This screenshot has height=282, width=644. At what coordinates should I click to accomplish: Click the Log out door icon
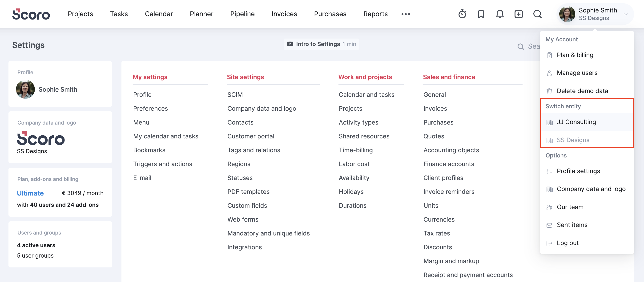click(x=549, y=243)
